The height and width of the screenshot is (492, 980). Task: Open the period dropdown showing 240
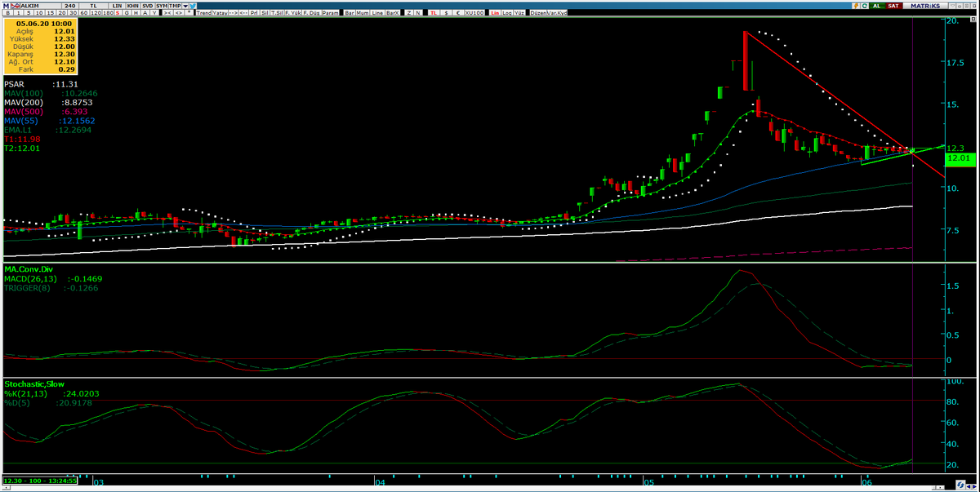pyautogui.click(x=70, y=4)
